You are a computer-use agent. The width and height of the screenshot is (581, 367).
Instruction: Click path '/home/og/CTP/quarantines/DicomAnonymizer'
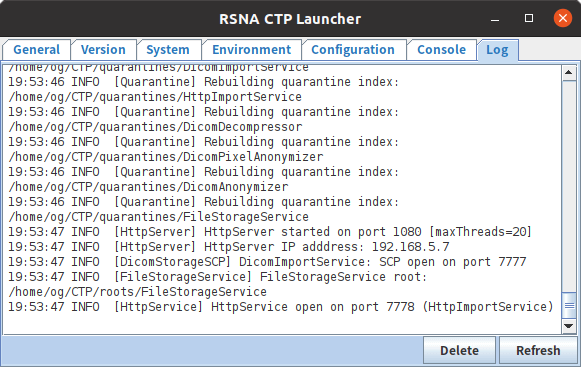tap(148, 187)
